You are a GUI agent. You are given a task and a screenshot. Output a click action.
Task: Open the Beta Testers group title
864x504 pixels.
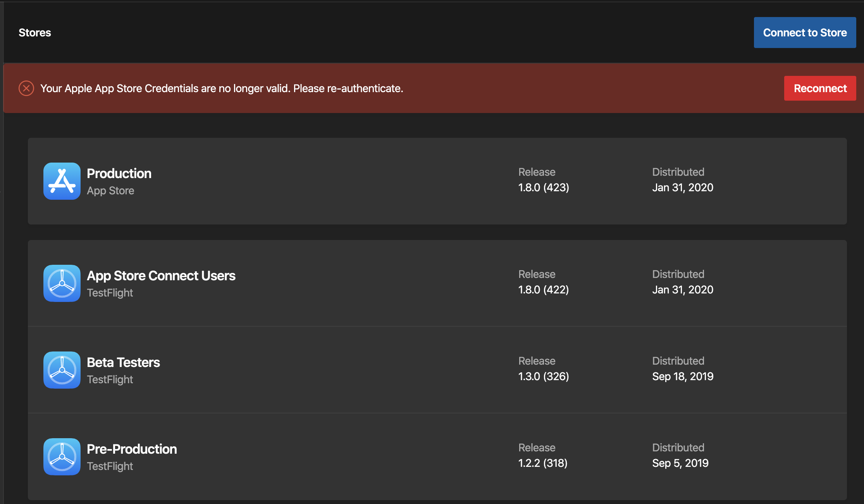click(123, 362)
